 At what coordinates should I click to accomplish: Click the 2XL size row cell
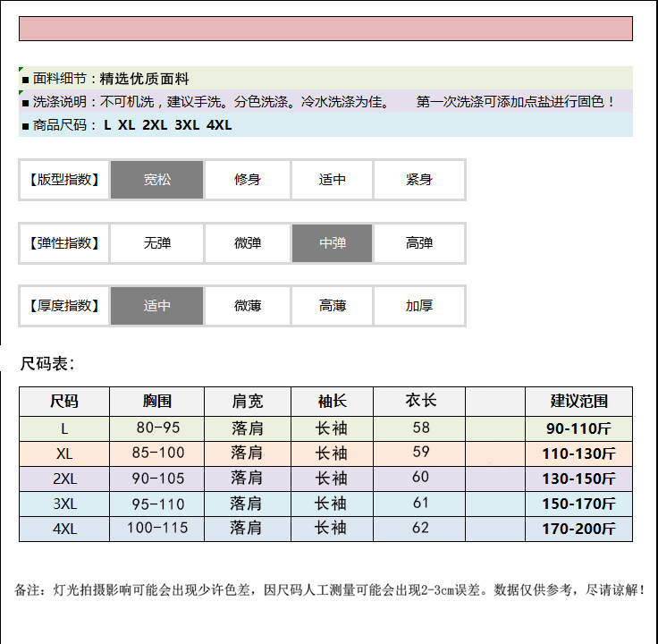pyautogui.click(x=64, y=479)
